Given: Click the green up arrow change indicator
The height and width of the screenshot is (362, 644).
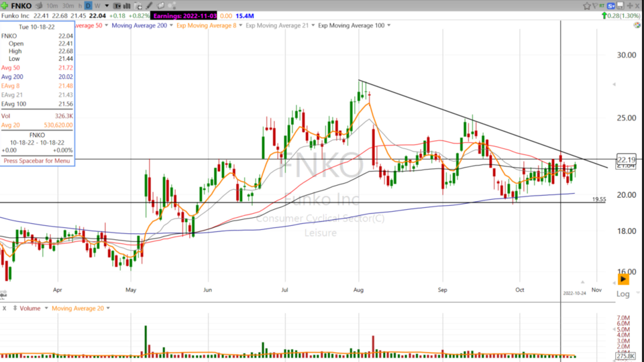Looking at the screenshot, I should pyautogui.click(x=604, y=16).
